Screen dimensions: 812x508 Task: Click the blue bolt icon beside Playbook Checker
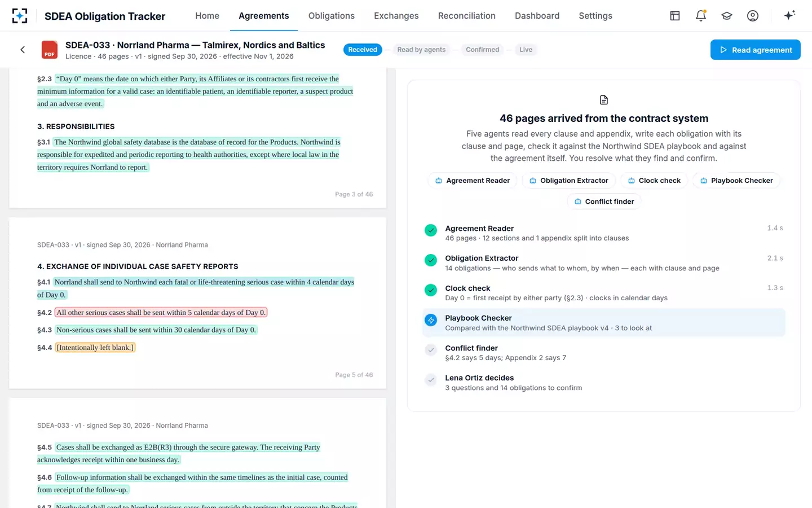click(431, 320)
